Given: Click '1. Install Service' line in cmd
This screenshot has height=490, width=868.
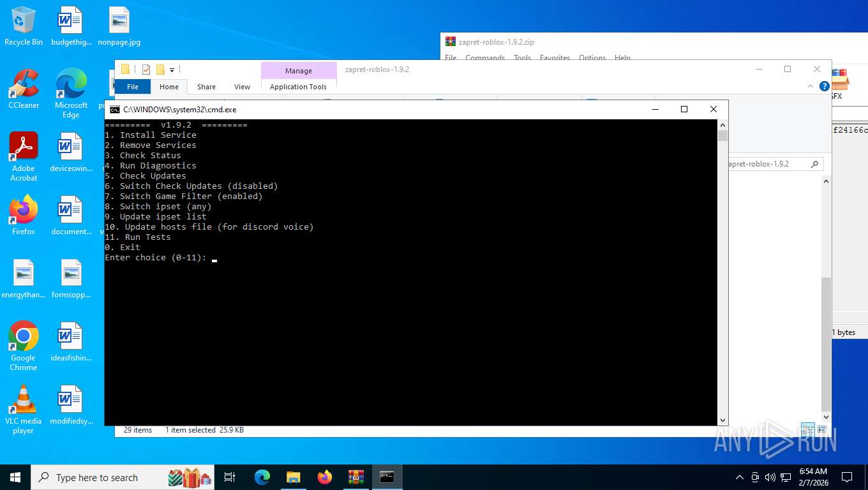Looking at the screenshot, I should pos(151,135).
